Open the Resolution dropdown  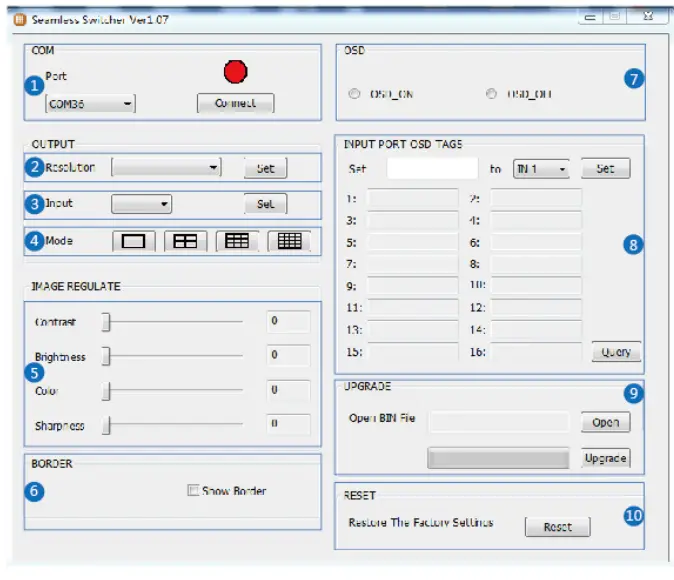click(166, 167)
